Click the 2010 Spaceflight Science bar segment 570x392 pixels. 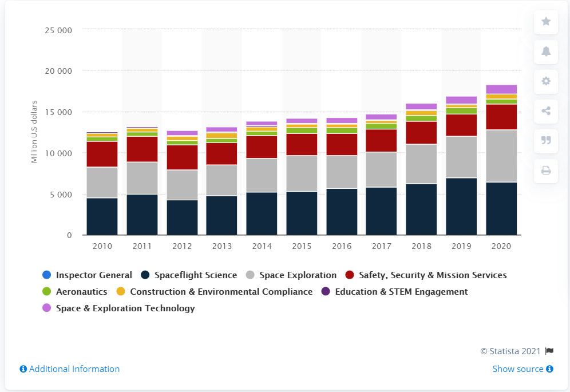[x=102, y=217]
